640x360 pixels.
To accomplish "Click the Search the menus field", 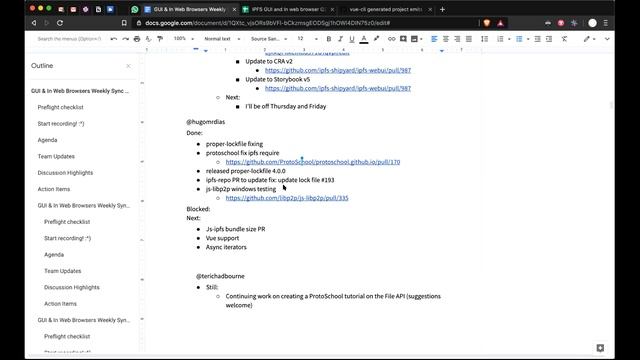I will 69,39.
